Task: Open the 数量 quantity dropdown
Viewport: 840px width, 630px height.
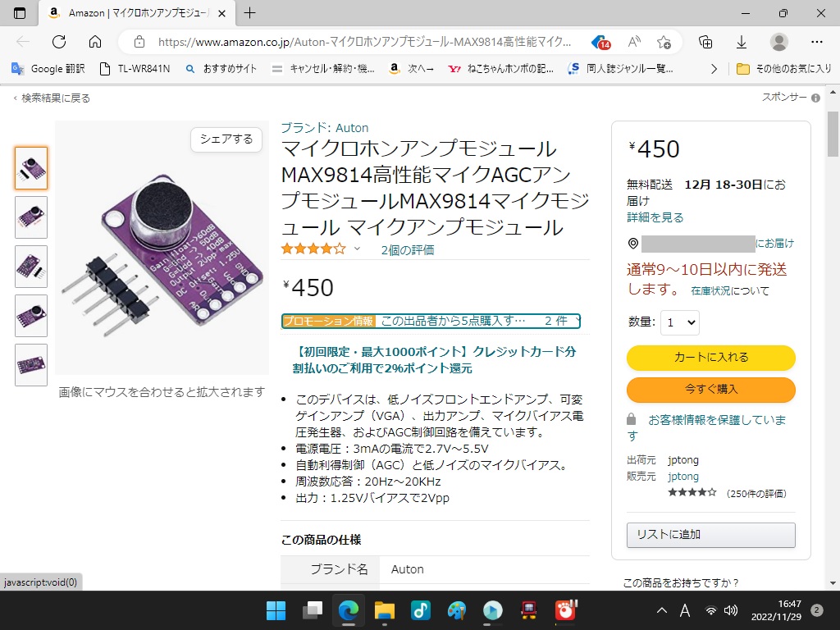Action: [679, 322]
